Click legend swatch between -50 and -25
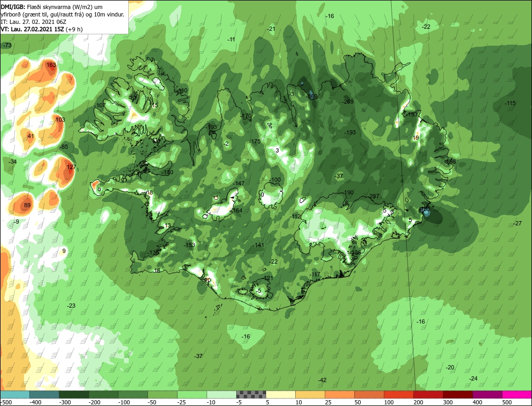 click(x=162, y=394)
